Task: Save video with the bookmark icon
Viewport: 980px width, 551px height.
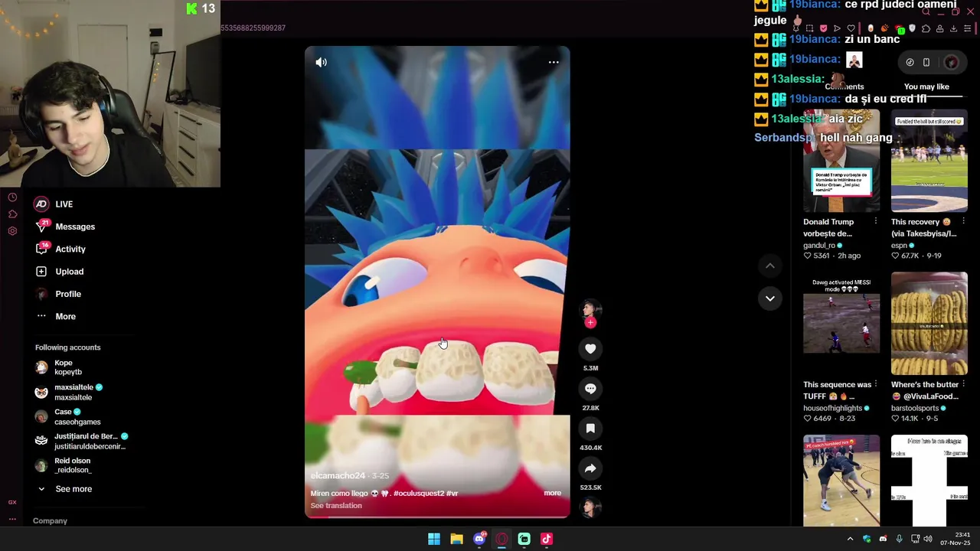Action: click(x=590, y=429)
